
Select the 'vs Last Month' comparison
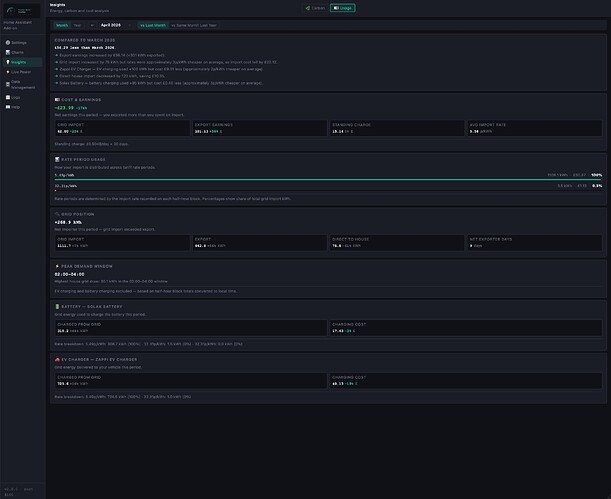153,25
